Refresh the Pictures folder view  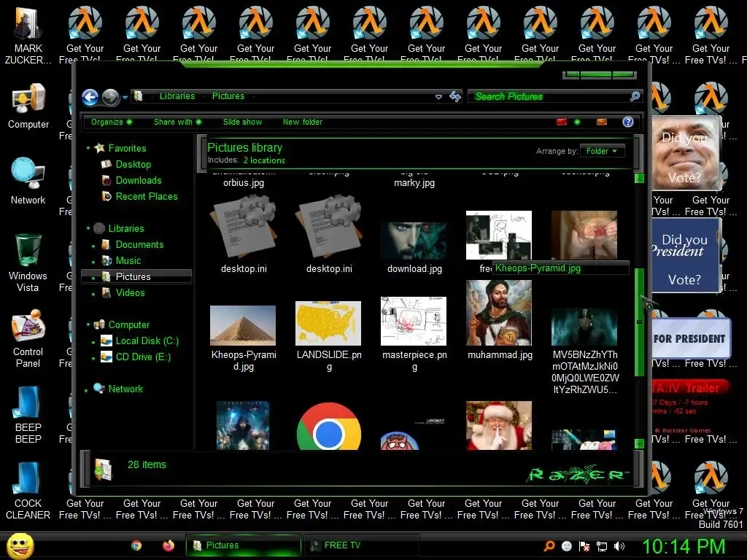click(455, 97)
